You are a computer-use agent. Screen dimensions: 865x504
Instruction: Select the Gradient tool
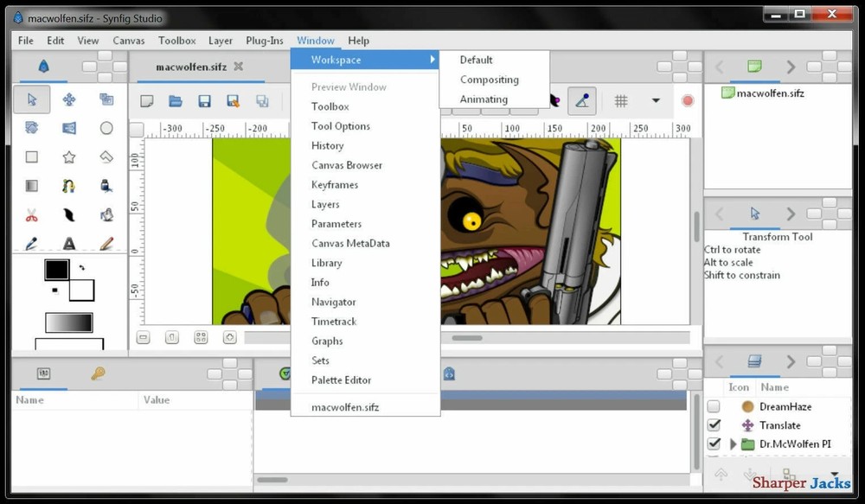point(31,186)
